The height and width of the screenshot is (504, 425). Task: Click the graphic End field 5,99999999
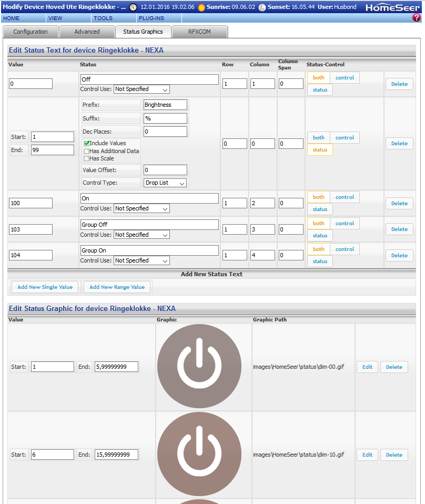(116, 367)
